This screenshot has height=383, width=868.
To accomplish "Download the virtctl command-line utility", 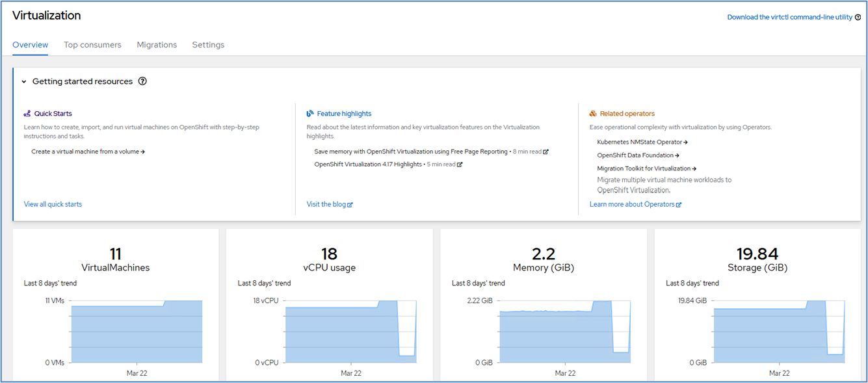I will [x=790, y=18].
